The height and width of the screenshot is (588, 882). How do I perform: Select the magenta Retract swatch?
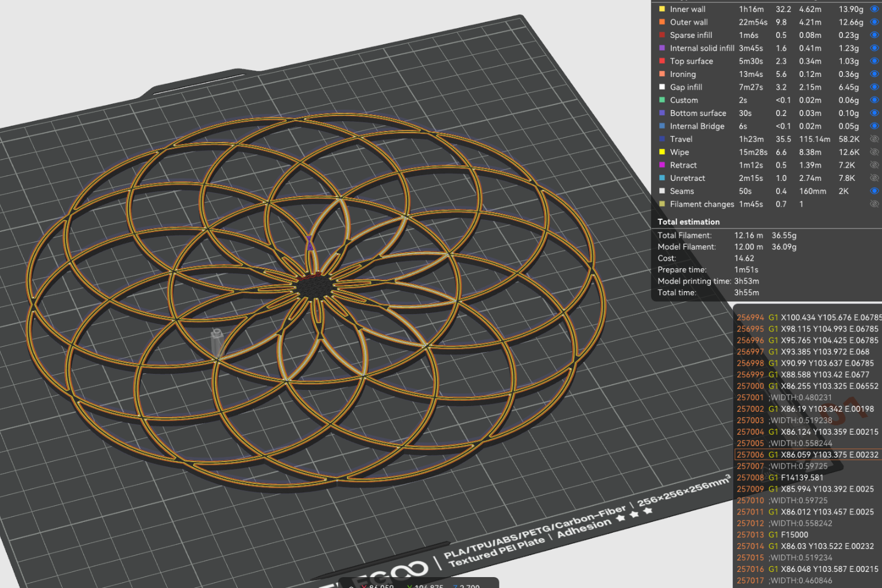[x=662, y=165]
